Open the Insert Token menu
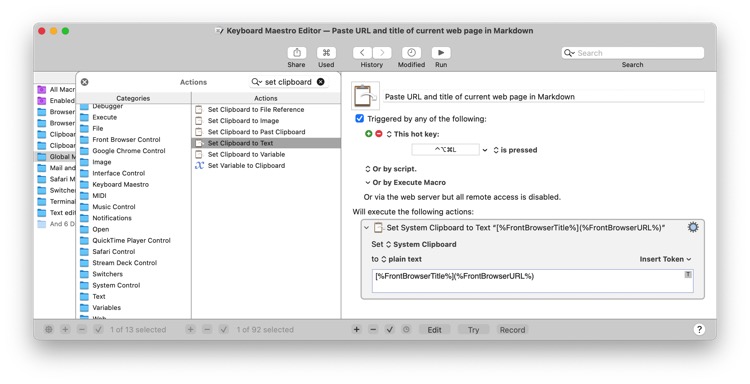Viewport: 750px width, 384px height. tap(665, 259)
